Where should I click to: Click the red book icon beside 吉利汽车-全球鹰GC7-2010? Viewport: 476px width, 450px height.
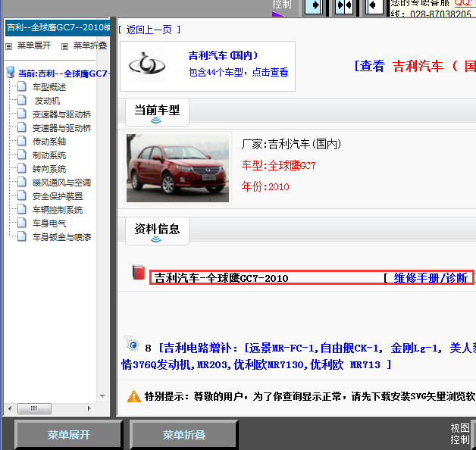pyautogui.click(x=139, y=272)
